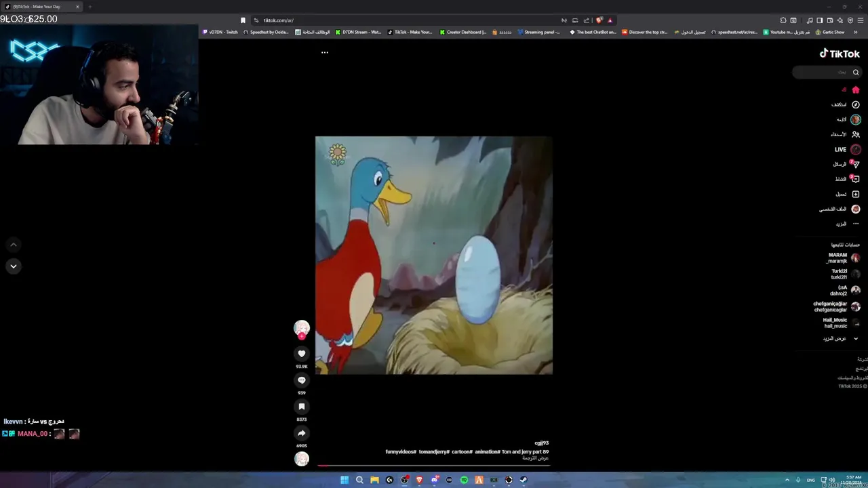Image resolution: width=868 pixels, height=488 pixels.
Task: Open the Profile item in the sidebar
Action: click(x=840, y=209)
